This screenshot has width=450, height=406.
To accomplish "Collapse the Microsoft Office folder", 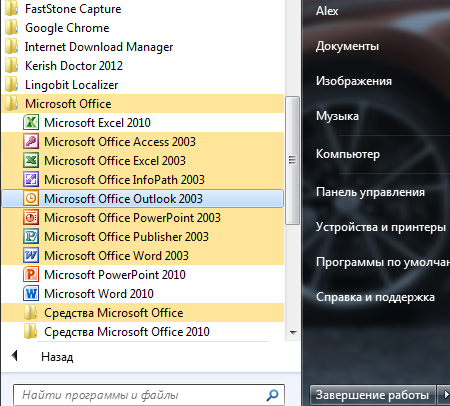I will 142,104.
